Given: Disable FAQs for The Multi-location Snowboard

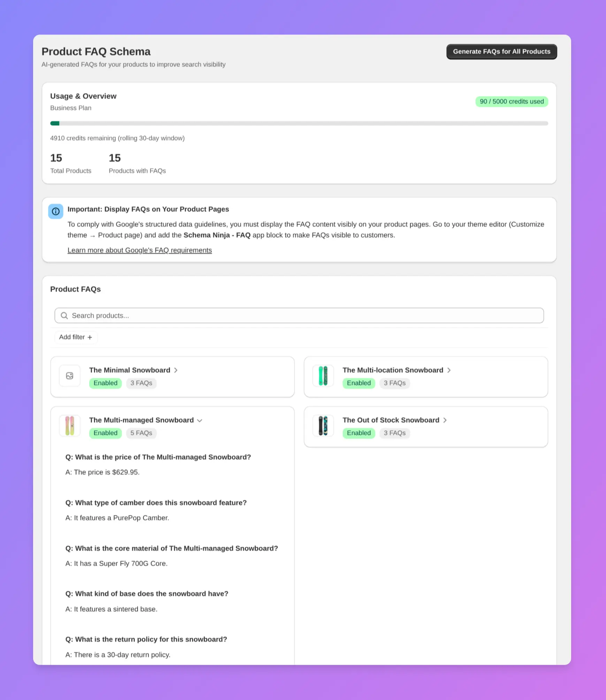Looking at the screenshot, I should click(359, 383).
